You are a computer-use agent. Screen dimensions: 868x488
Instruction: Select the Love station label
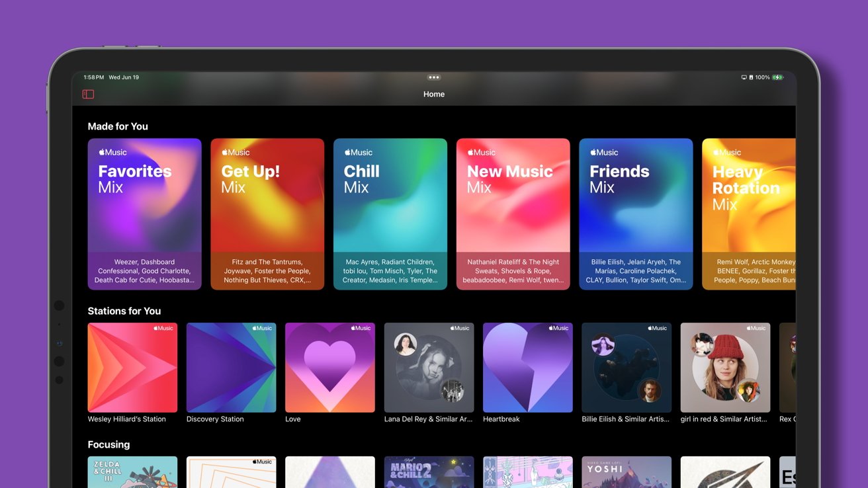293,419
